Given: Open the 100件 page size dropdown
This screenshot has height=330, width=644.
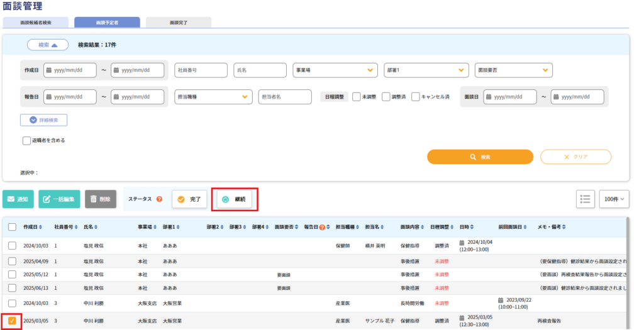Looking at the screenshot, I should pyautogui.click(x=614, y=199).
